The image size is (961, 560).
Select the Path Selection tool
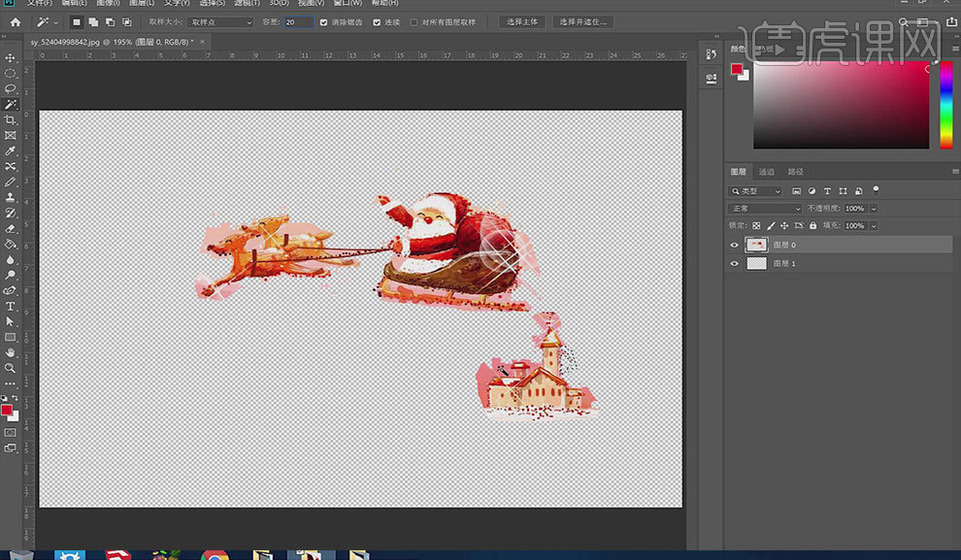pos(11,321)
